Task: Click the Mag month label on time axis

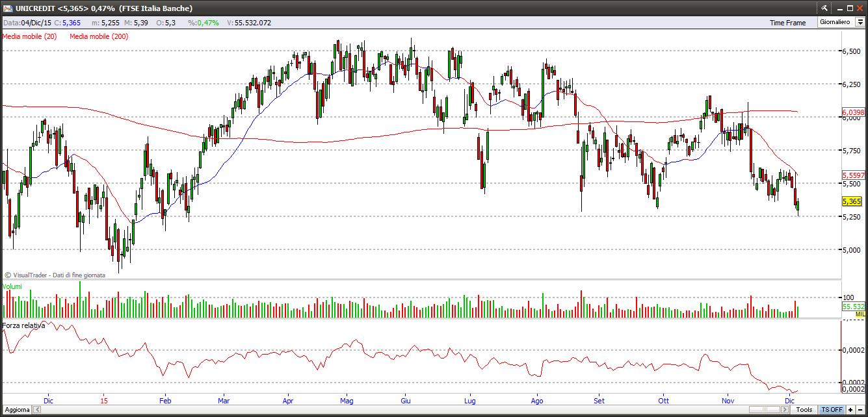Action: [x=347, y=401]
